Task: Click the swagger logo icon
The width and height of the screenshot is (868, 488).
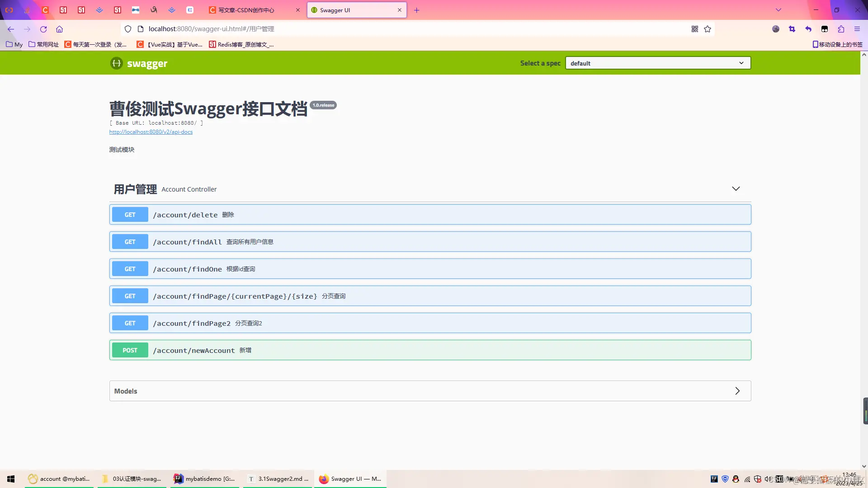Action: click(117, 63)
